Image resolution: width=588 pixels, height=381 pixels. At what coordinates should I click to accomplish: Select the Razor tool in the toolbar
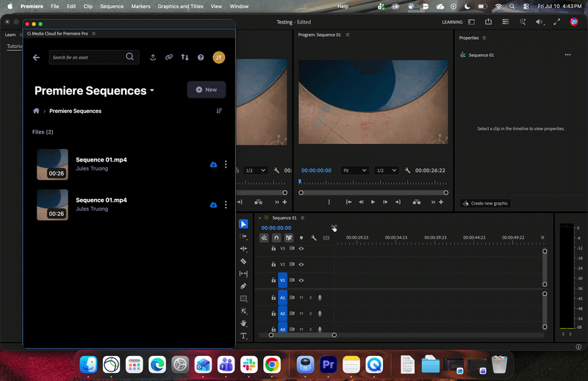coord(243,261)
